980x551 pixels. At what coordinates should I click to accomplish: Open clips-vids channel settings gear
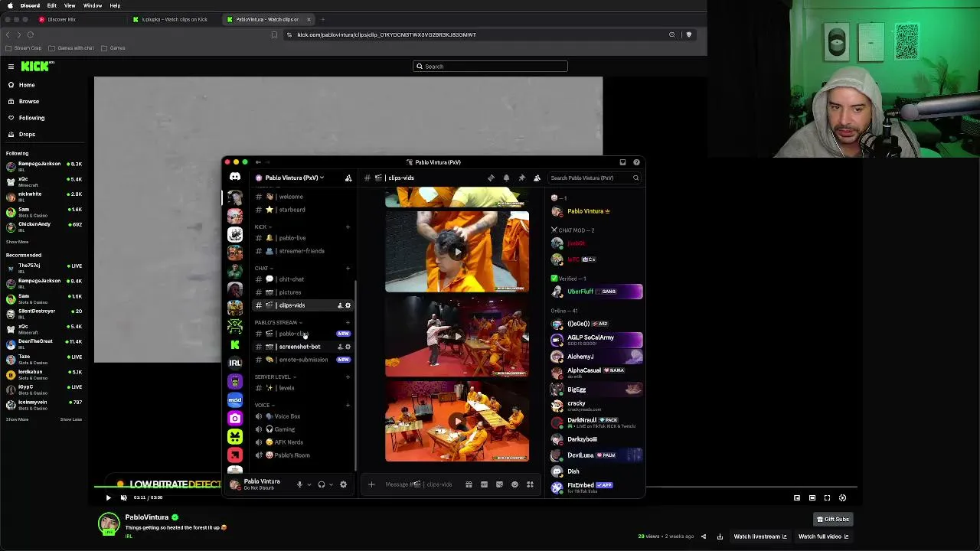tap(348, 305)
